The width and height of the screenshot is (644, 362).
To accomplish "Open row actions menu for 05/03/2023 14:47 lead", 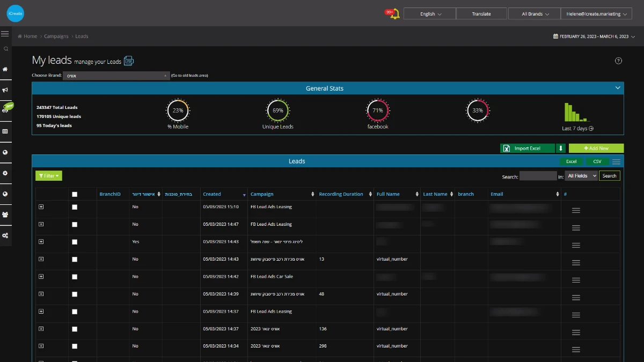I will coord(576,228).
